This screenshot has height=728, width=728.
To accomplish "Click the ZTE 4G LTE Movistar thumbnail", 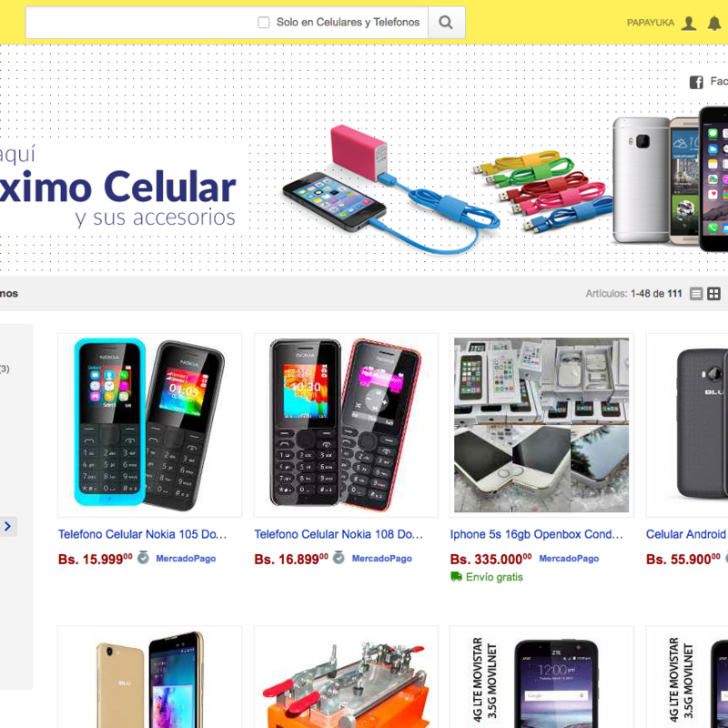I will tap(541, 677).
